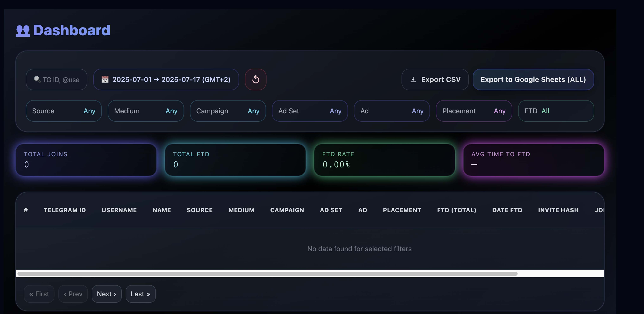Open the Placement filter dropdown
This screenshot has height=314, width=644.
click(474, 111)
